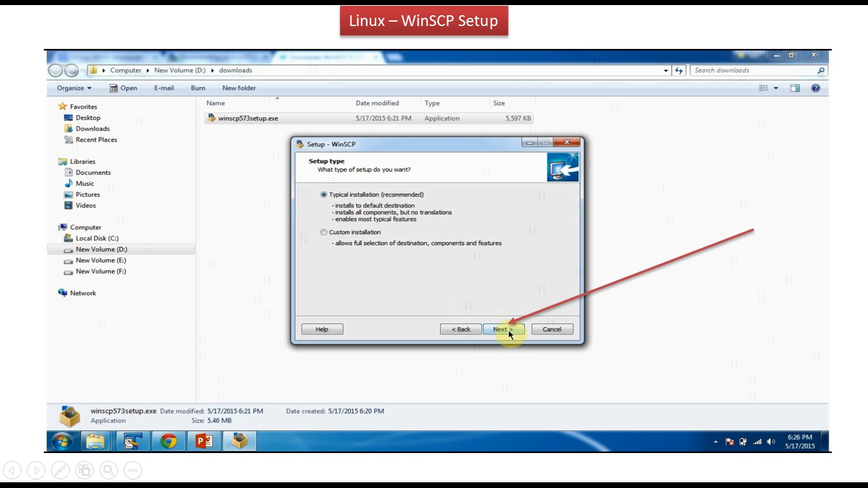
Task: Select Music library
Action: point(79,183)
